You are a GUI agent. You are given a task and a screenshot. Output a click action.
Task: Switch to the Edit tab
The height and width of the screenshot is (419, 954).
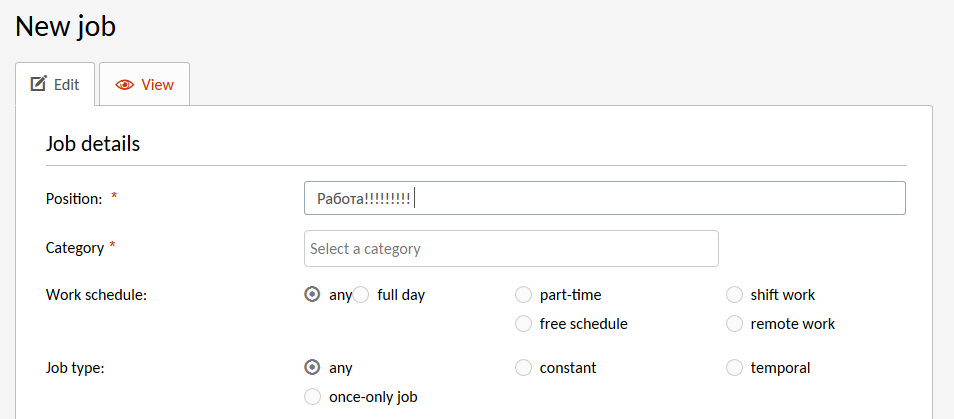[x=55, y=84]
